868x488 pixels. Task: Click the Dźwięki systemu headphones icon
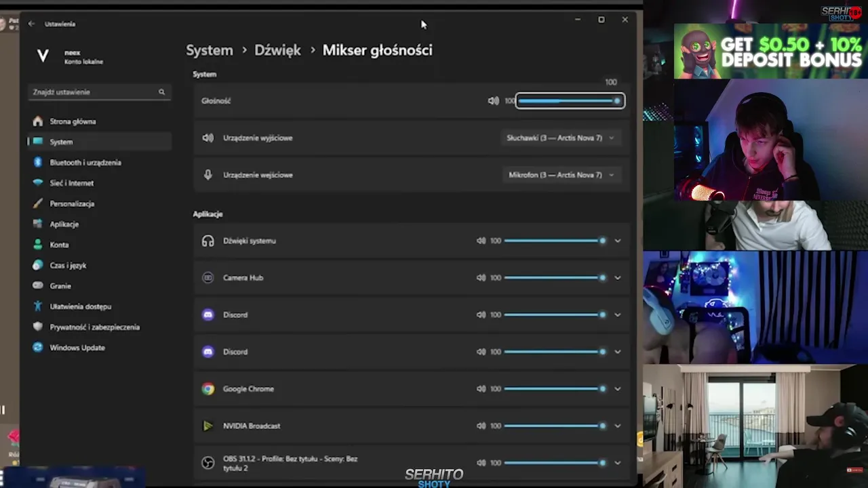point(208,241)
